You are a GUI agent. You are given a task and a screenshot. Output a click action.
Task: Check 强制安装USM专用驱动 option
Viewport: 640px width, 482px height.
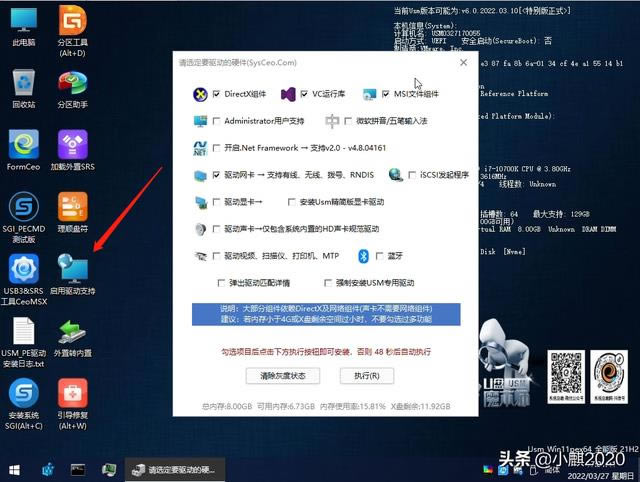click(x=327, y=283)
